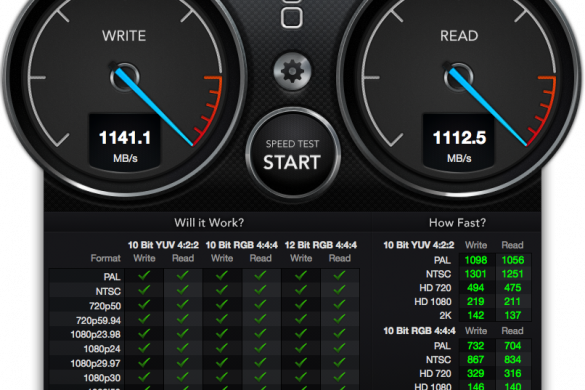585x390 pixels.
Task: Click 1080p29.97 row checkmark under 10 Bit YUV Write
Action: 144,362
